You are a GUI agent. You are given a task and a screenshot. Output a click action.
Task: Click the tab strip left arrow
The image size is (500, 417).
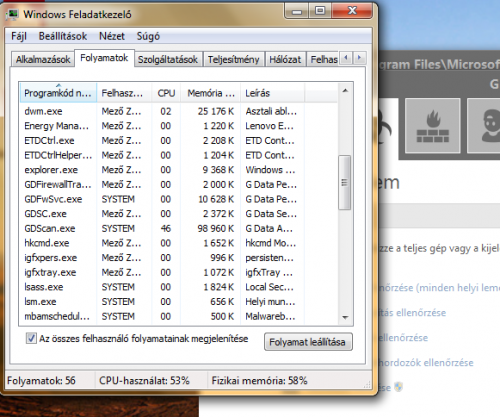(346, 58)
